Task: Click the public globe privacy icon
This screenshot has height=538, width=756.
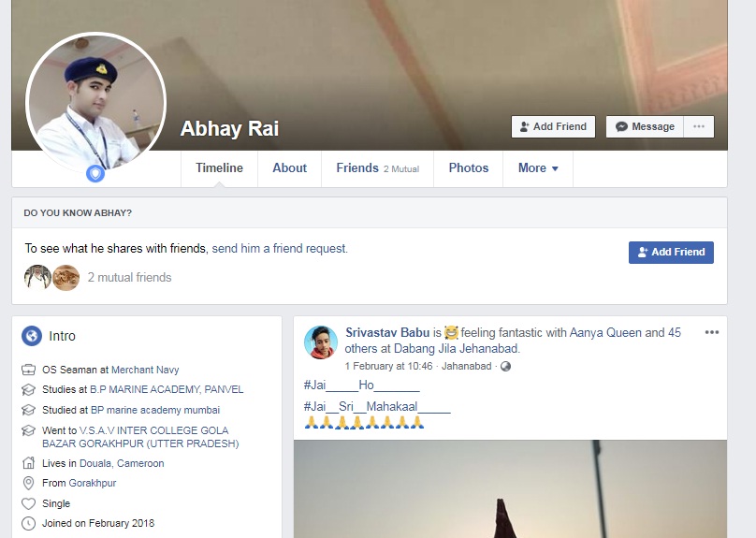Action: click(505, 367)
